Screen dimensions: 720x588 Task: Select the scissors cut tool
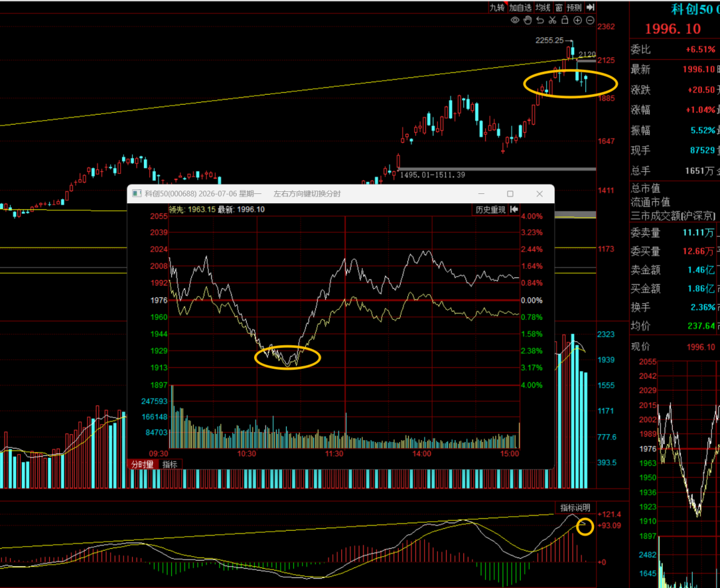tap(553, 20)
